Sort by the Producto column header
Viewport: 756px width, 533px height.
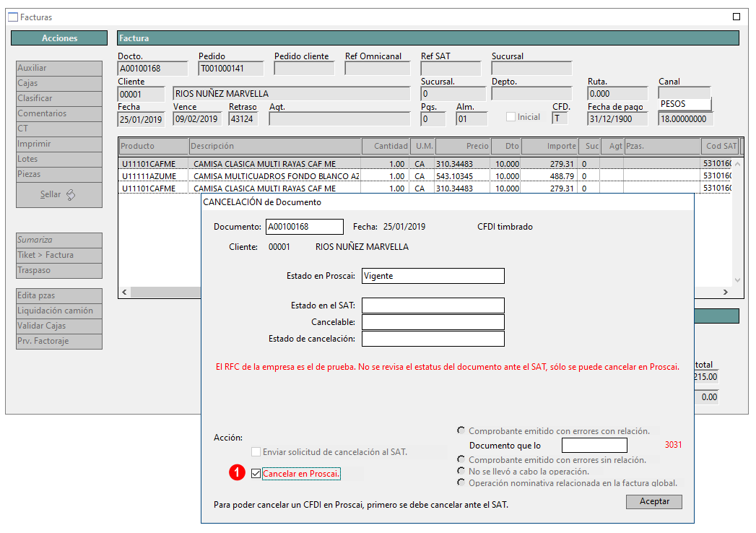[153, 146]
